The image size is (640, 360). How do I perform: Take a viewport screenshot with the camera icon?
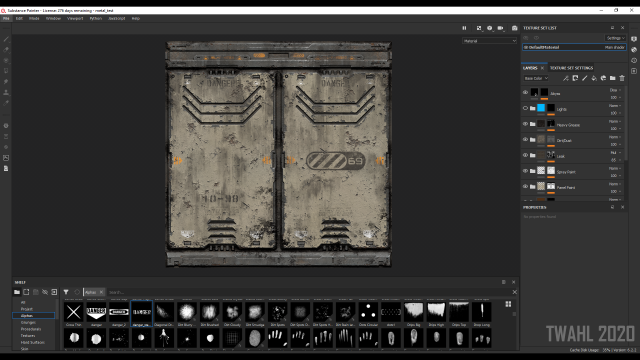click(515, 28)
